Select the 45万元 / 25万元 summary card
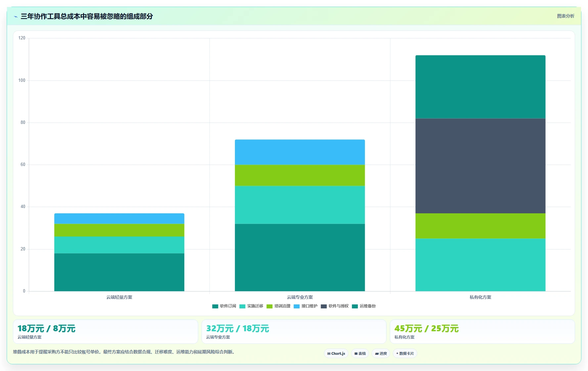 (482, 332)
